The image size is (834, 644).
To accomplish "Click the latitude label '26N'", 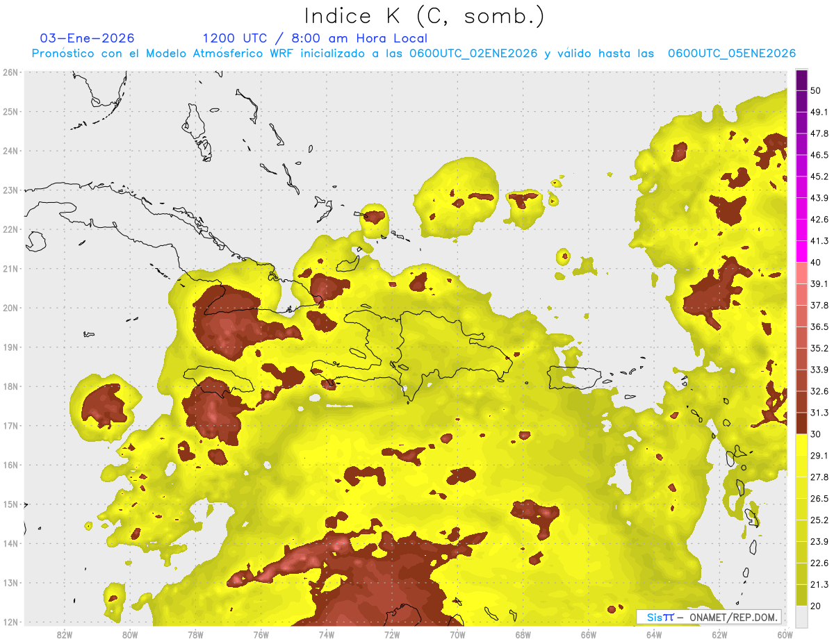I will (10, 72).
